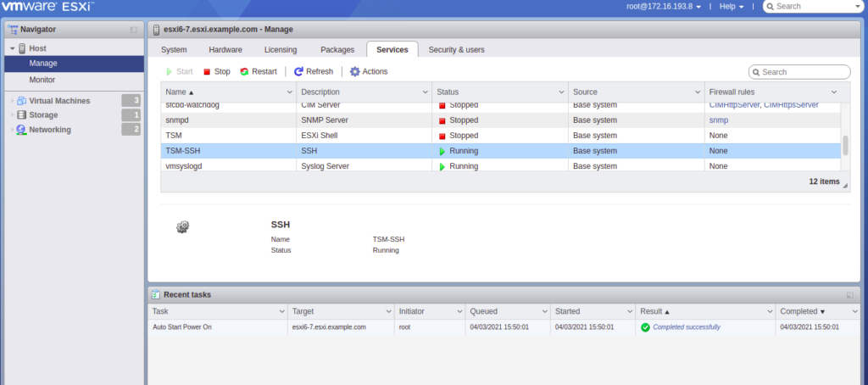The width and height of the screenshot is (868, 385).
Task: Click the services table vertical scrollbar
Action: click(845, 146)
